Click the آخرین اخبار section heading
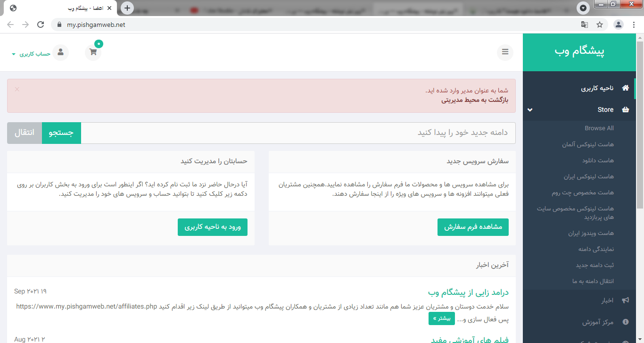Image resolution: width=644 pixels, height=343 pixels. 492,266
